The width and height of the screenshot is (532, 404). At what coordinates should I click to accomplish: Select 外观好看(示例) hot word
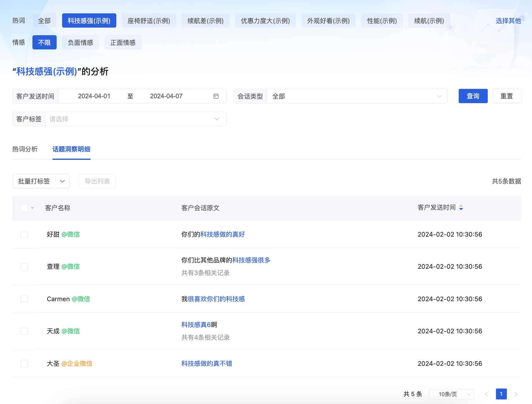click(x=328, y=21)
